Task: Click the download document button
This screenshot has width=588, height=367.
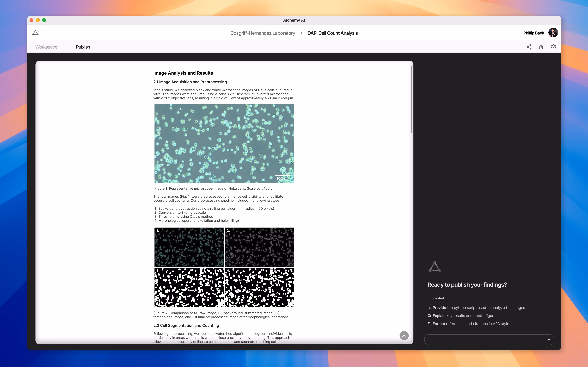Action: [x=404, y=335]
